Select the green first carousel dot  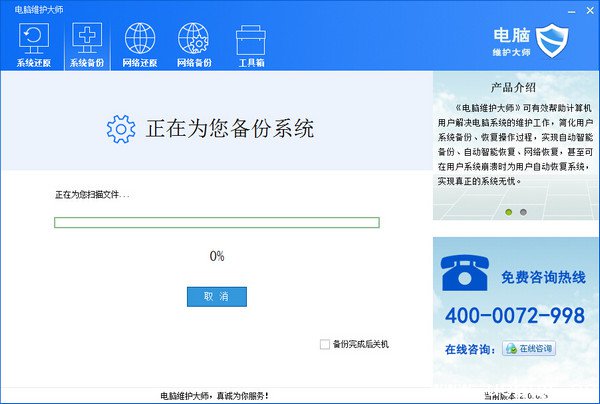pyautogui.click(x=509, y=212)
